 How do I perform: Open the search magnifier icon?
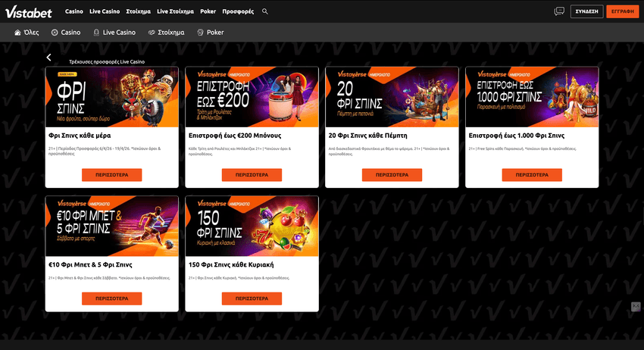click(265, 11)
